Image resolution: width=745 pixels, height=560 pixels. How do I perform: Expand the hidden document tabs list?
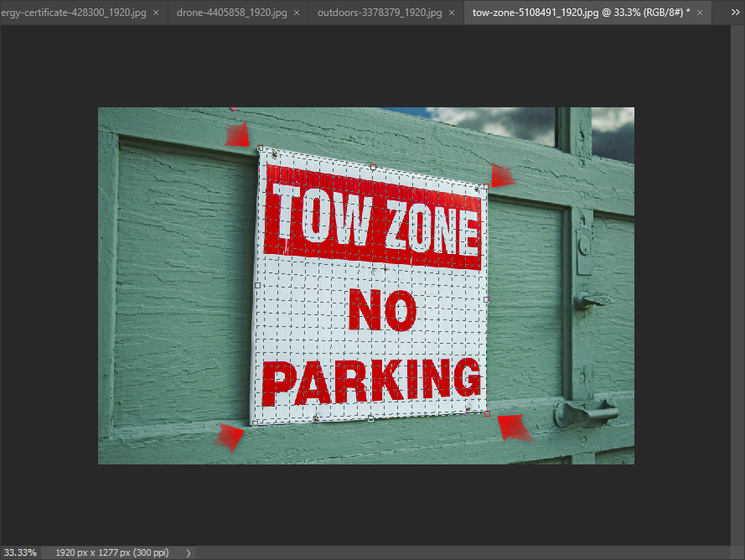coord(735,13)
